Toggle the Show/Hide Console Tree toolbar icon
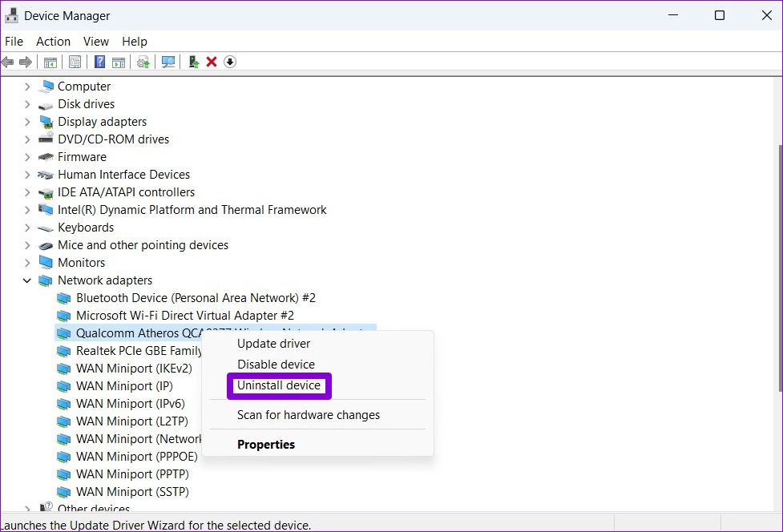Image resolution: width=783 pixels, height=532 pixels. 50,62
